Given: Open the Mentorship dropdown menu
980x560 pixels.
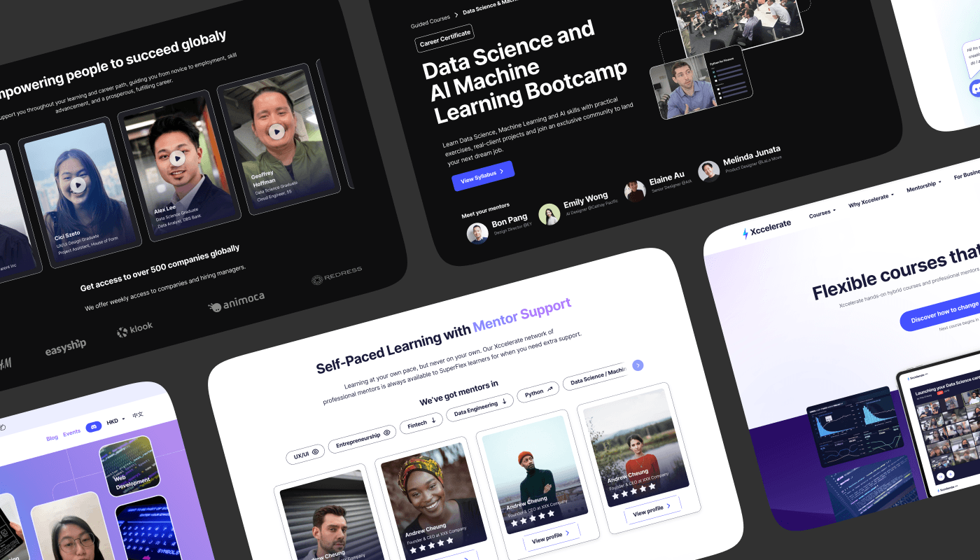Looking at the screenshot, I should tap(923, 186).
